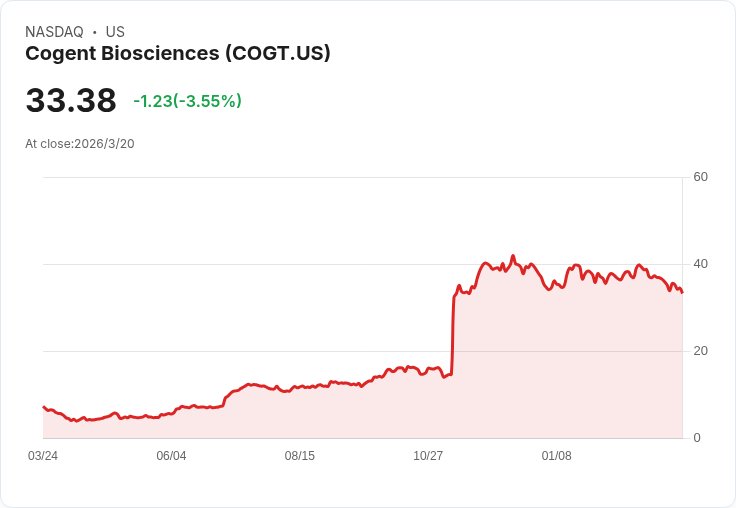
Task: Select the US market label
Action: tap(115, 32)
